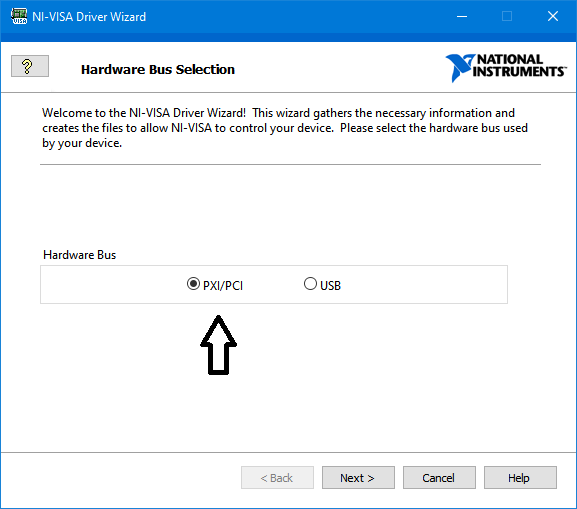Minimize the Driver Wizard window
The height and width of the screenshot is (509, 577).
click(462, 16)
